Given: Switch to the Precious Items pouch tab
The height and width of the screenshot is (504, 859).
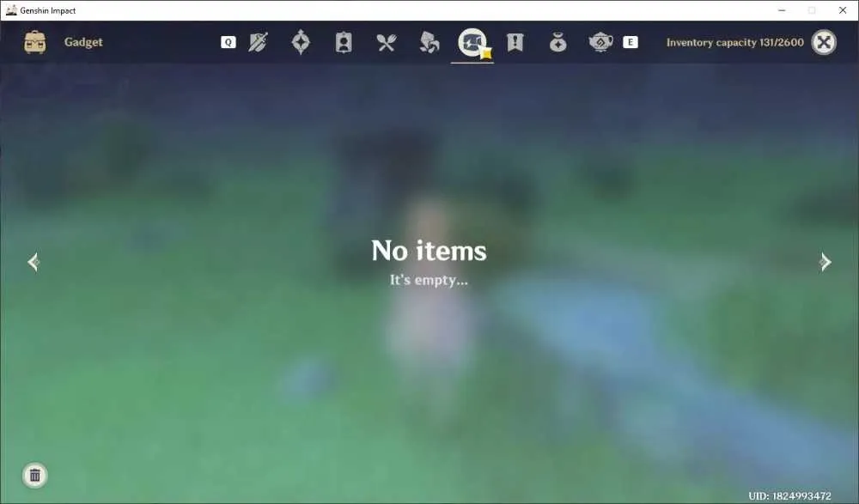Looking at the screenshot, I should point(557,42).
